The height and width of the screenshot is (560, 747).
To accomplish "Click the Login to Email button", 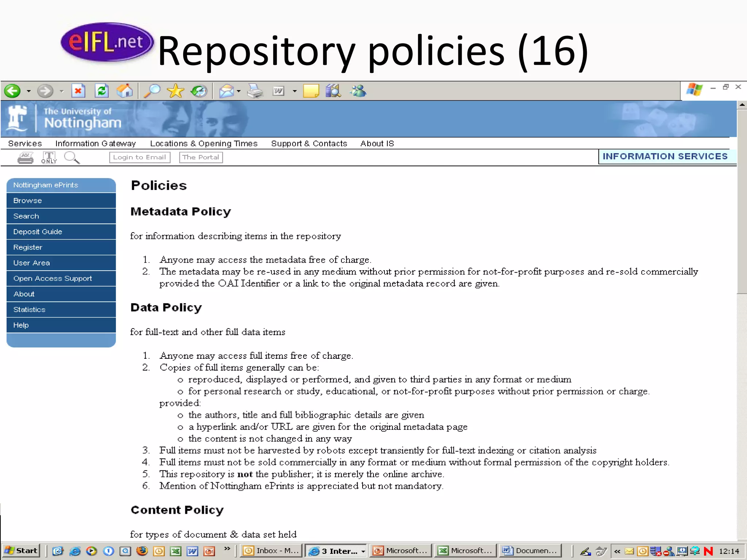I will 140,157.
